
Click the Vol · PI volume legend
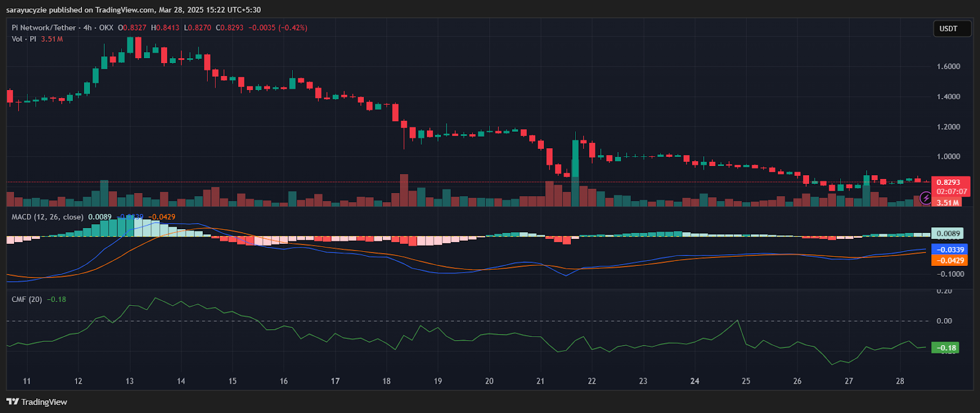24,39
